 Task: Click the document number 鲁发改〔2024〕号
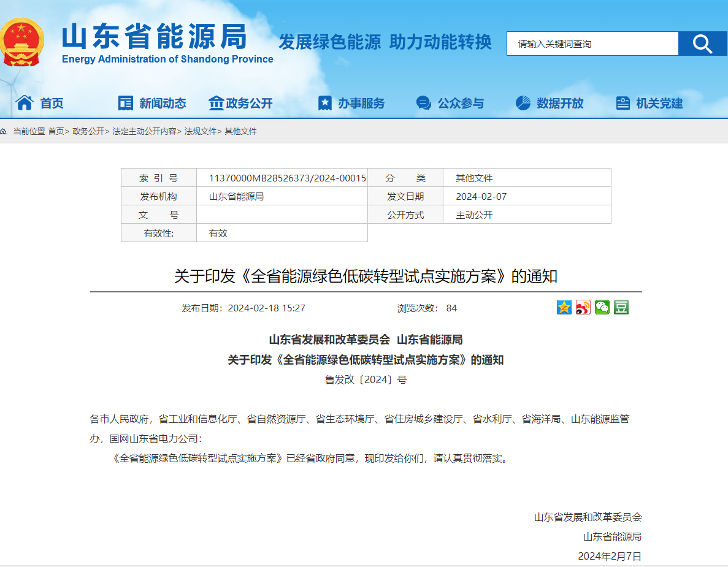pos(366,379)
